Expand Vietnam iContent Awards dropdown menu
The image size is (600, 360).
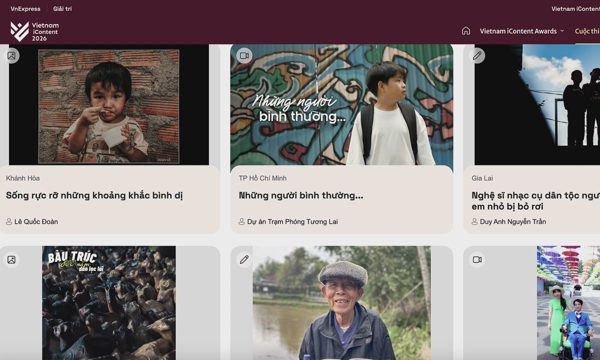522,31
